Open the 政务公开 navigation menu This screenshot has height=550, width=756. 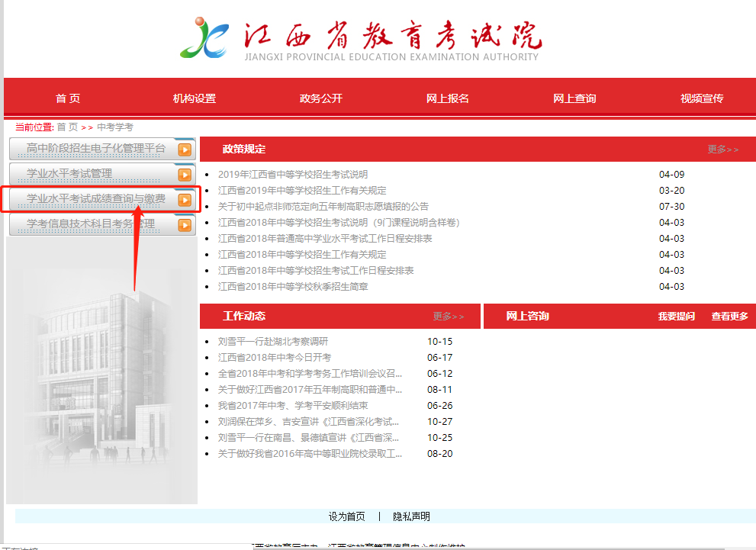click(321, 98)
